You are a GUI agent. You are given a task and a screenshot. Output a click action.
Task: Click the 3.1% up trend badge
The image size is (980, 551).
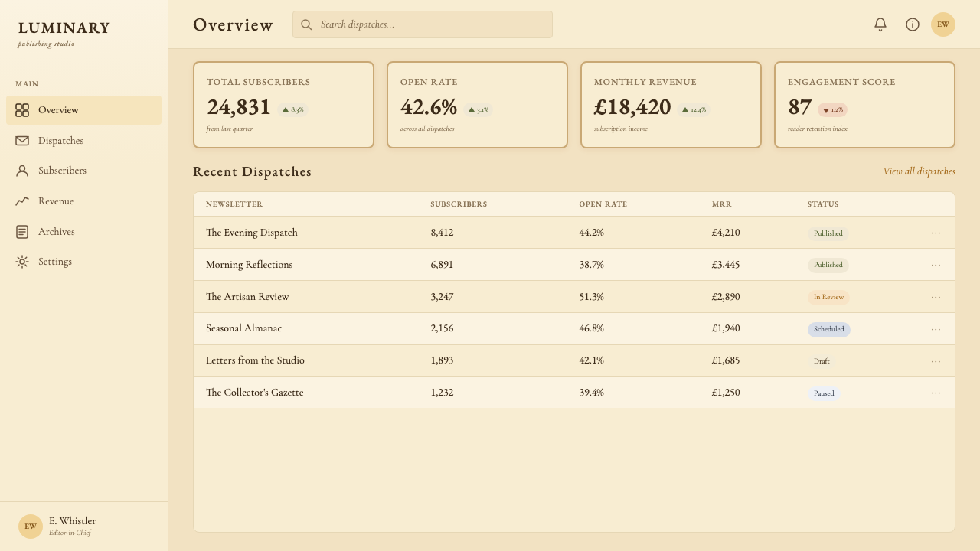[479, 109]
